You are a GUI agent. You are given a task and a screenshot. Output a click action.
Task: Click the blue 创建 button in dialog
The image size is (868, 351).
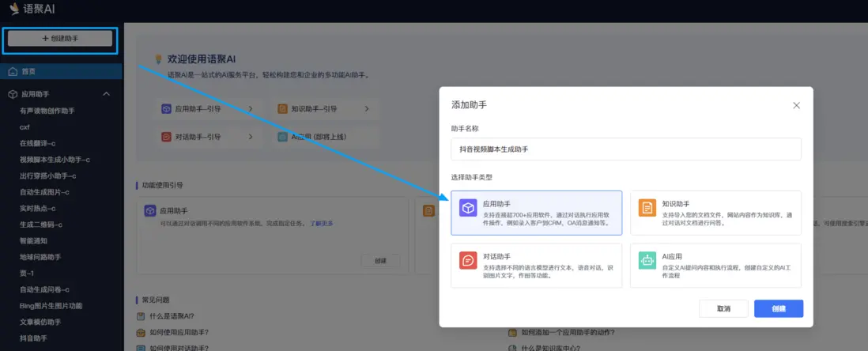tap(779, 309)
